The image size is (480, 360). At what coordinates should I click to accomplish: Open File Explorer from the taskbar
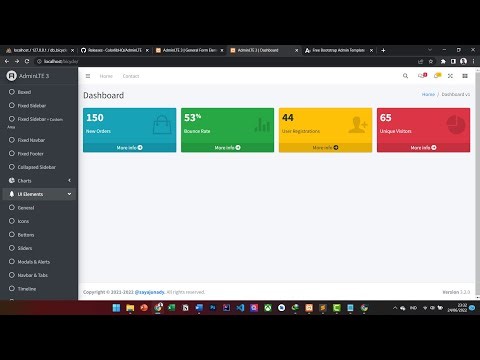130,308
